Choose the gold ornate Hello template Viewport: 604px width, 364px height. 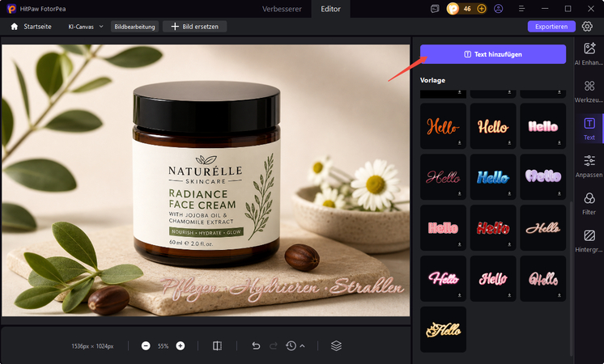coord(443,329)
